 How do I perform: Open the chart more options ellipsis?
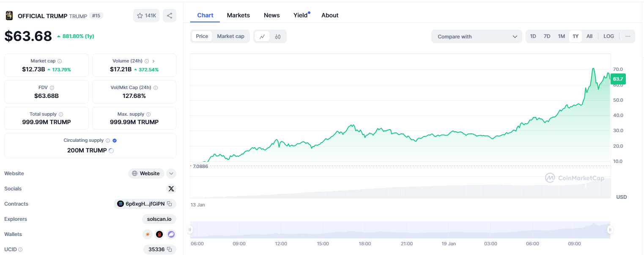(628, 36)
